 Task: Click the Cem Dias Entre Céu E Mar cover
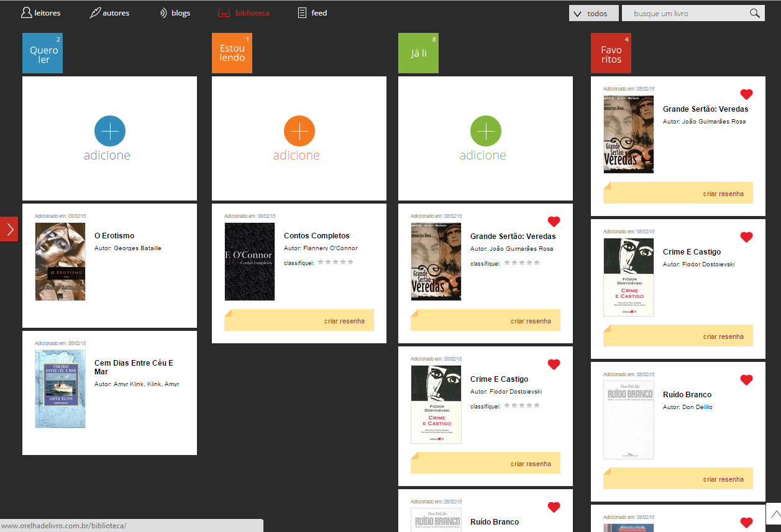[60, 389]
